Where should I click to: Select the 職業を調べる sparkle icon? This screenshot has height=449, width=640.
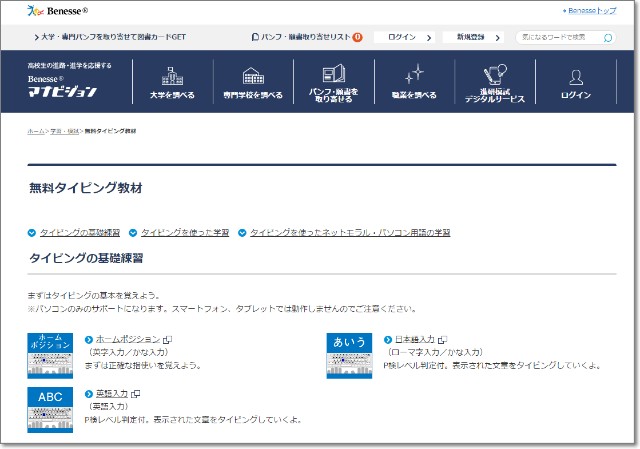pyautogui.click(x=413, y=76)
